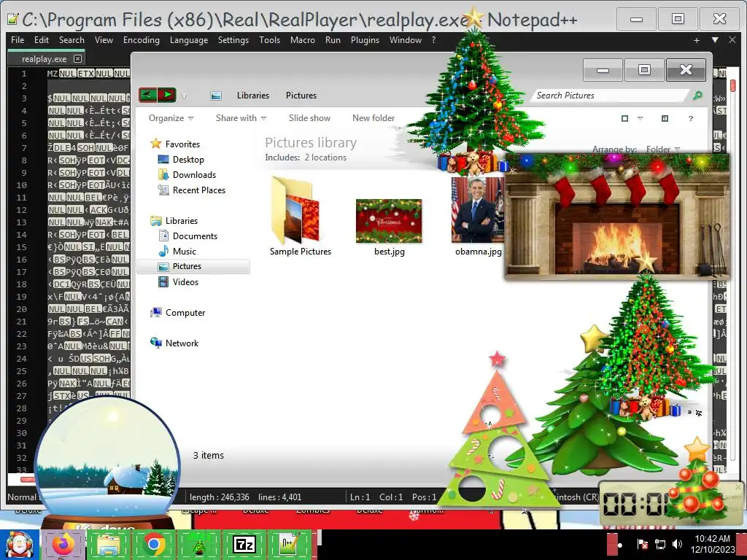The height and width of the screenshot is (560, 747).
Task: Click the Explorer back arrow button
Action: tap(147, 95)
